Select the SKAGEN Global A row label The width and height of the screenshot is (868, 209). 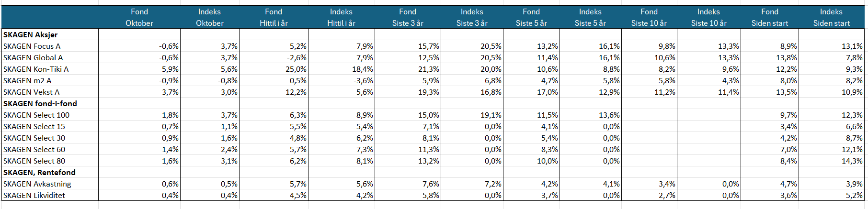pos(33,58)
